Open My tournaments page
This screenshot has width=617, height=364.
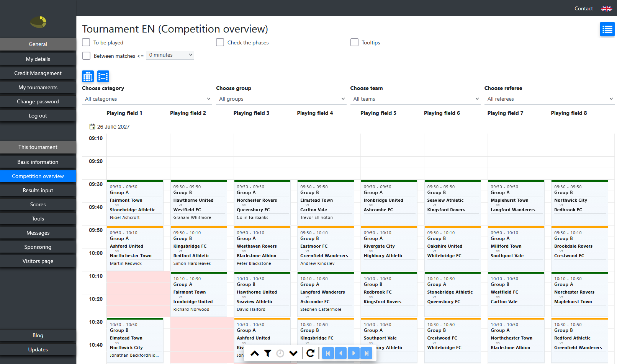[38, 87]
